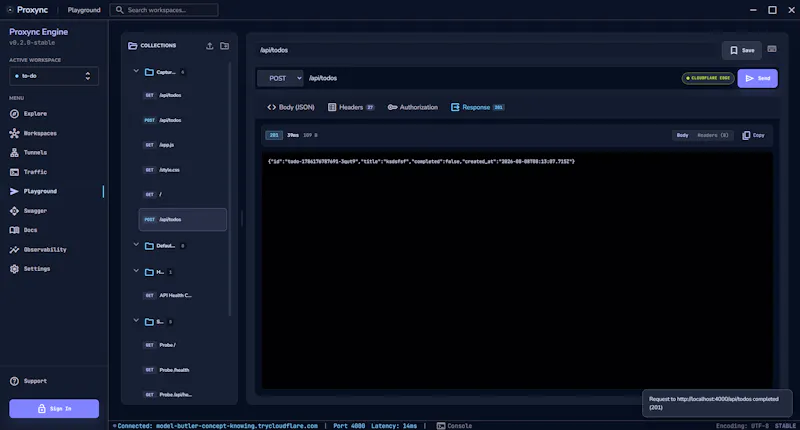Image resolution: width=800 pixels, height=430 pixels.
Task: Save the current request
Action: [x=742, y=50]
